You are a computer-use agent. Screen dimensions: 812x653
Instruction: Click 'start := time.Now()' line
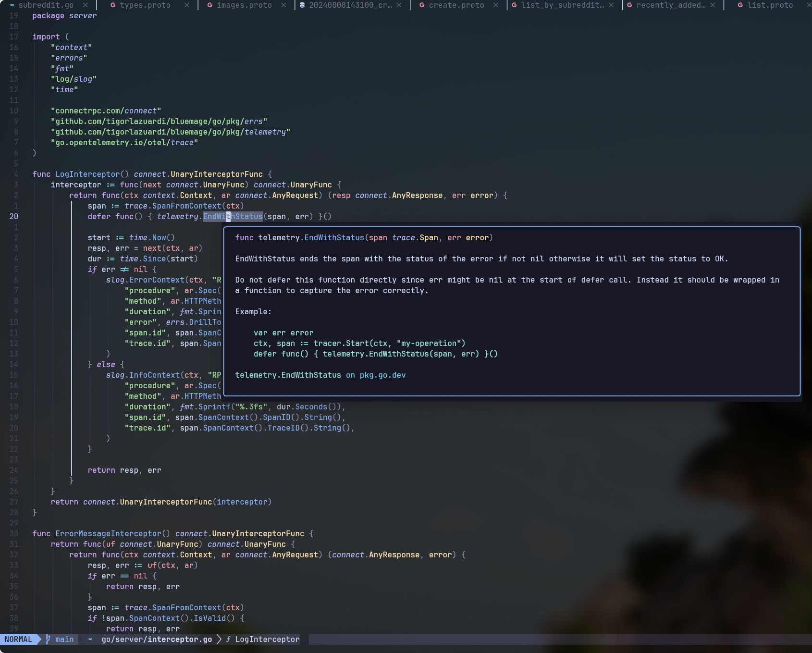click(x=131, y=237)
